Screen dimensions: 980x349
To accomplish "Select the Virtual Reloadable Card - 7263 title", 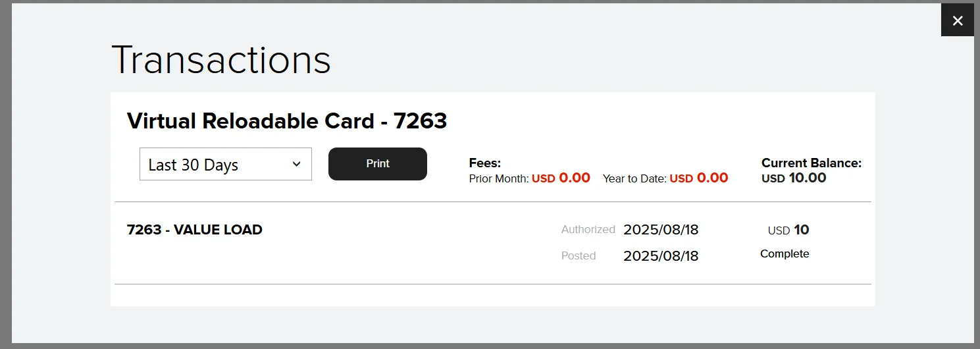I will point(287,121).
